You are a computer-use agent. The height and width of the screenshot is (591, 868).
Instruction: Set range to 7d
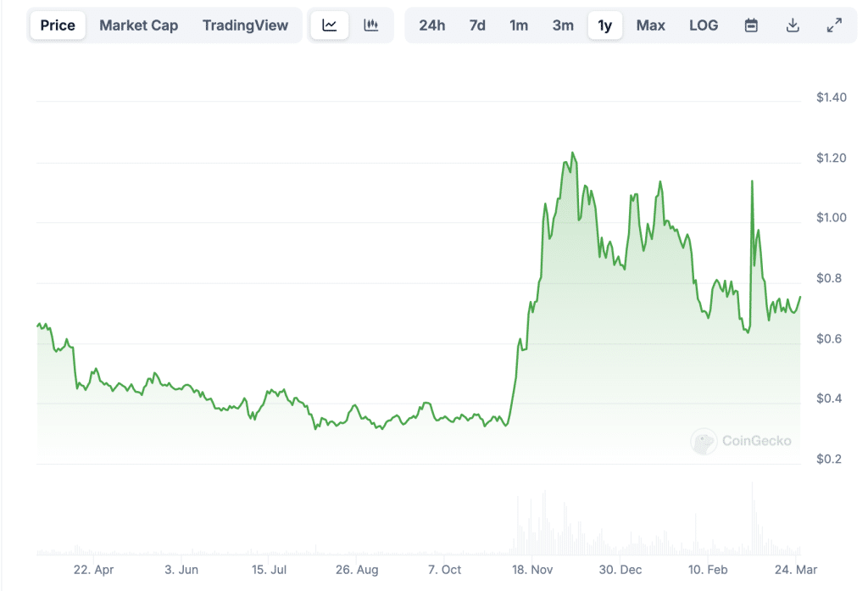[477, 25]
